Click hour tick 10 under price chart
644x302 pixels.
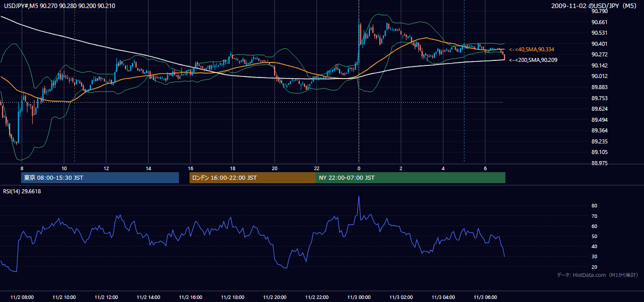click(x=64, y=168)
